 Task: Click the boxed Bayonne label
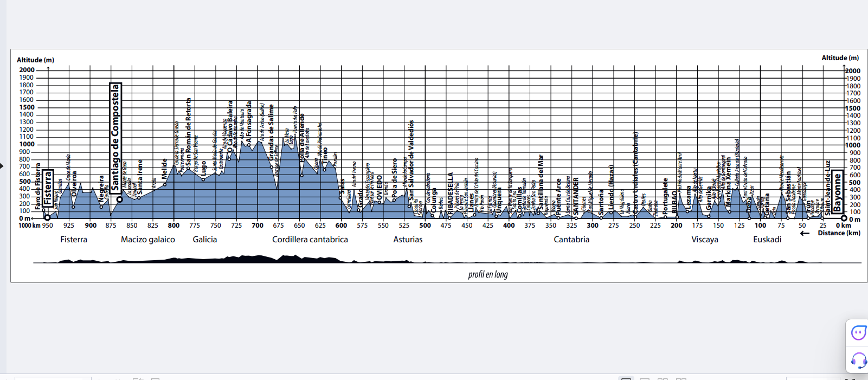(x=838, y=192)
